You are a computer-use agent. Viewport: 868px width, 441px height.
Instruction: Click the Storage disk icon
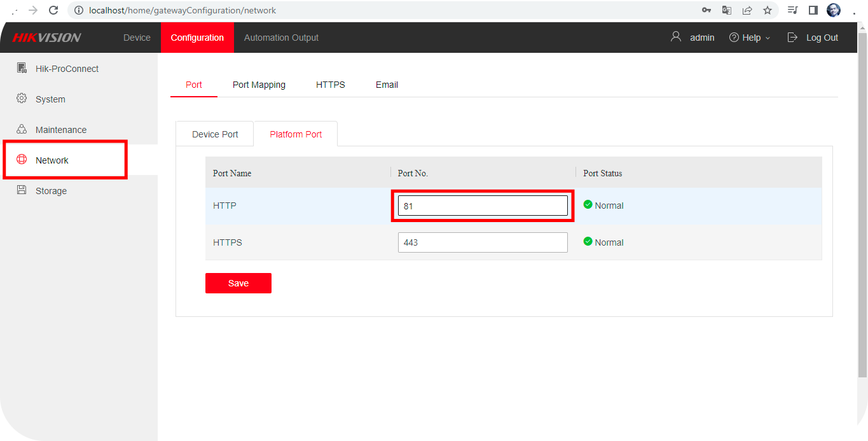pos(22,190)
